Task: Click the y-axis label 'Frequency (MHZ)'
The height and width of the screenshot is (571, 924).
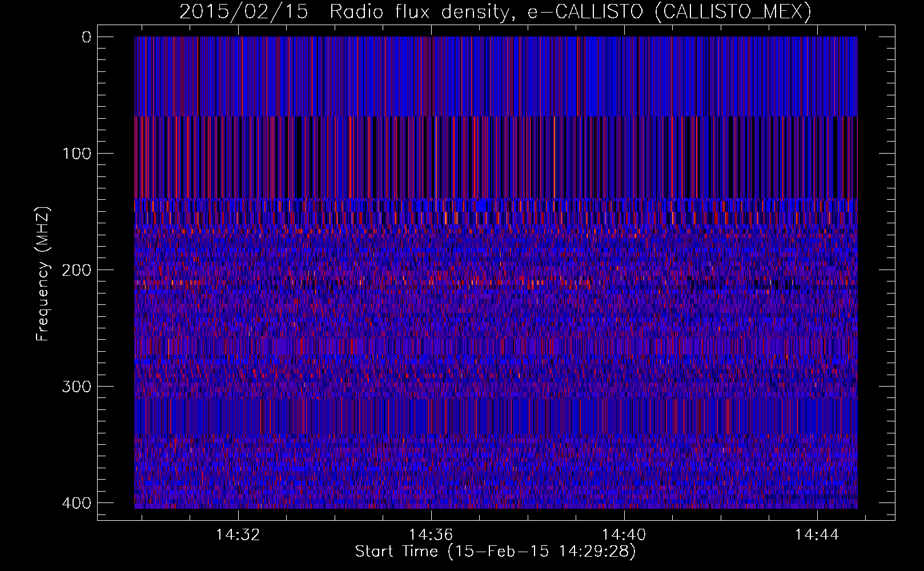Action: [43, 274]
